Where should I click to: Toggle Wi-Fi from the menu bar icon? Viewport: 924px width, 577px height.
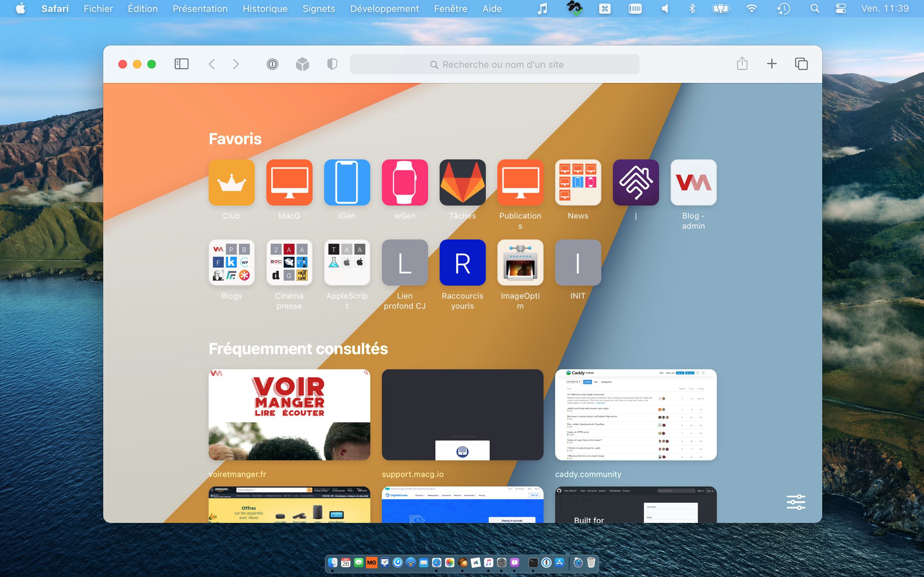pos(751,8)
